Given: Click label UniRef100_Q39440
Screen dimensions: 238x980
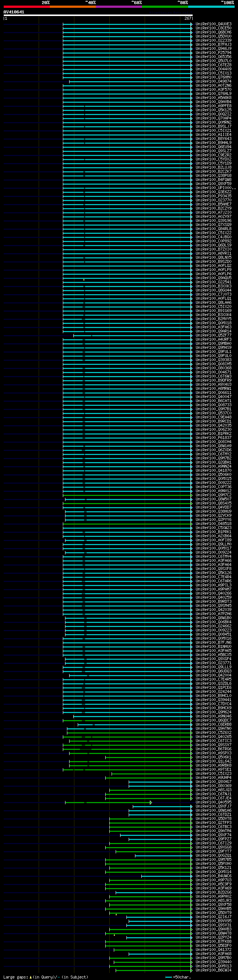Looking at the screenshot, I should click(213, 962).
